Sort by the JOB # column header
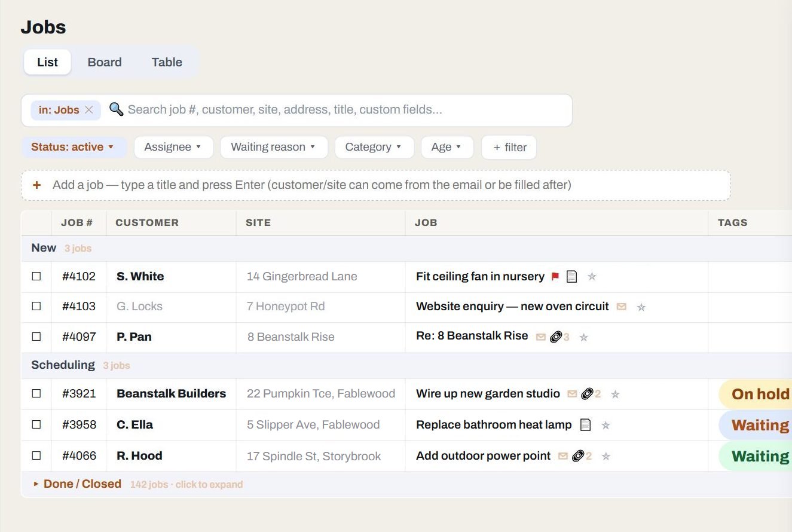 (77, 222)
